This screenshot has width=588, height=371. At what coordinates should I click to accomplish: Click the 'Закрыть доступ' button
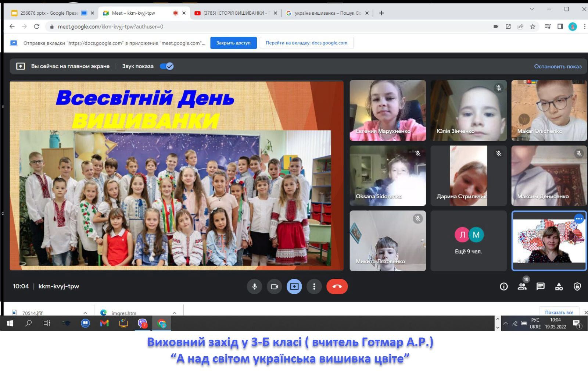point(233,43)
